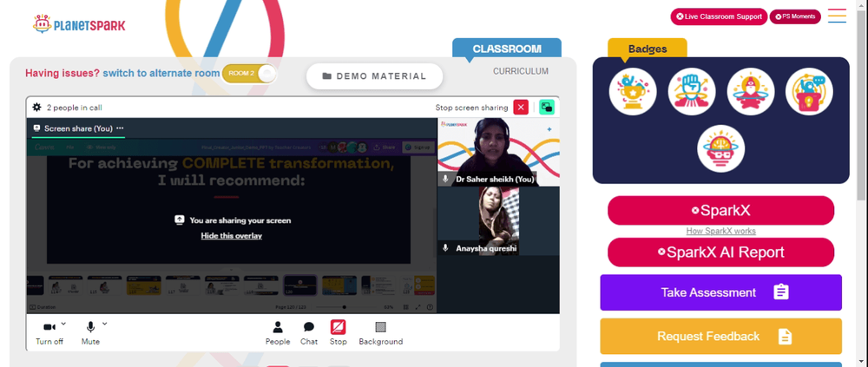Click switch to alternate room link
This screenshot has width=868, height=367.
coord(161,73)
